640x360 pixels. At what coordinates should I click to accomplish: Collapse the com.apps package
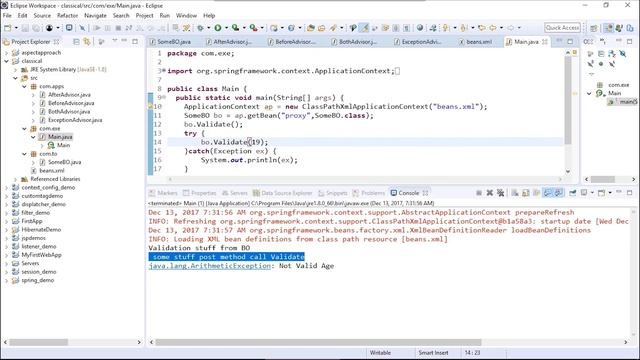tap(24, 86)
